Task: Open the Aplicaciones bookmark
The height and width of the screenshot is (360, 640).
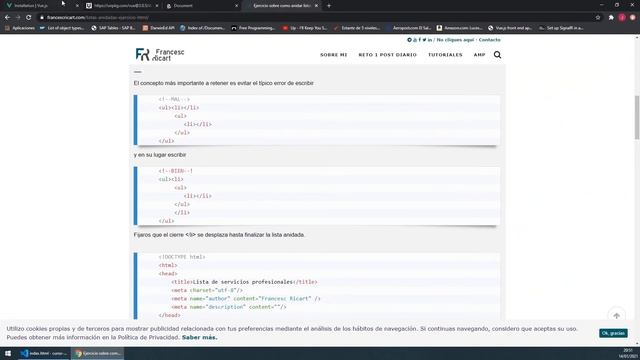Action: 20,28
